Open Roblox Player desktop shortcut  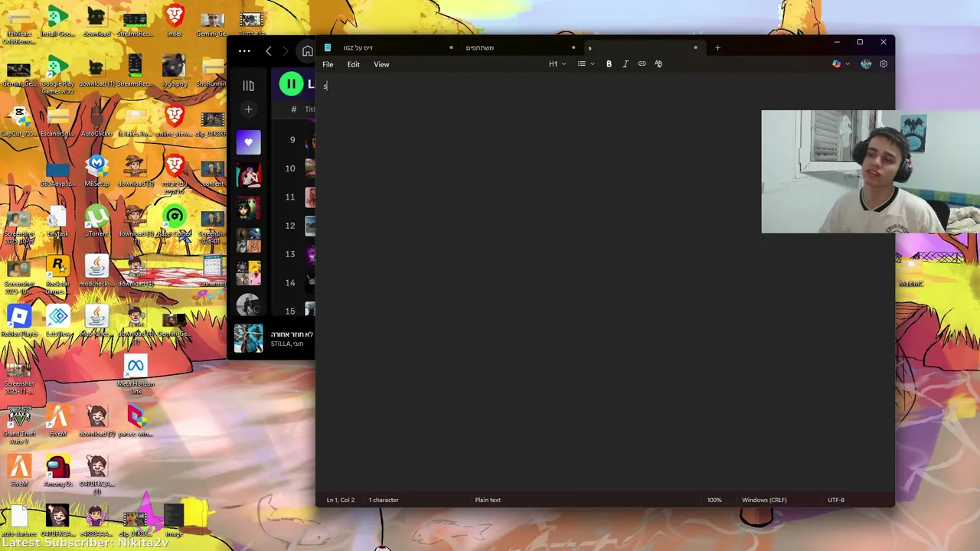(19, 321)
